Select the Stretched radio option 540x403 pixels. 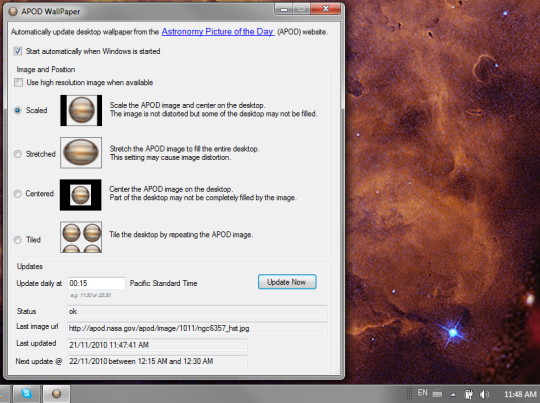(x=18, y=154)
